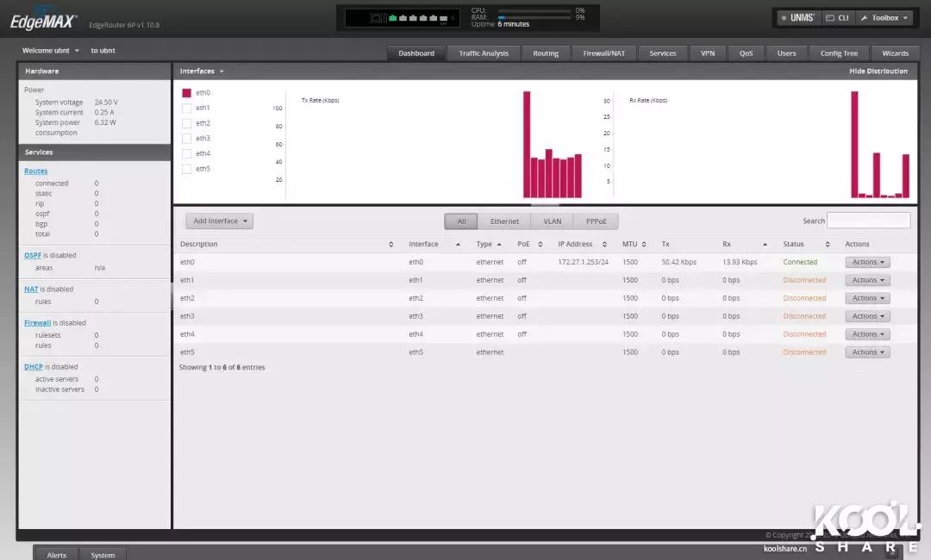The image size is (931, 560).
Task: Click the EdgeMAX logo
Action: coord(43,22)
